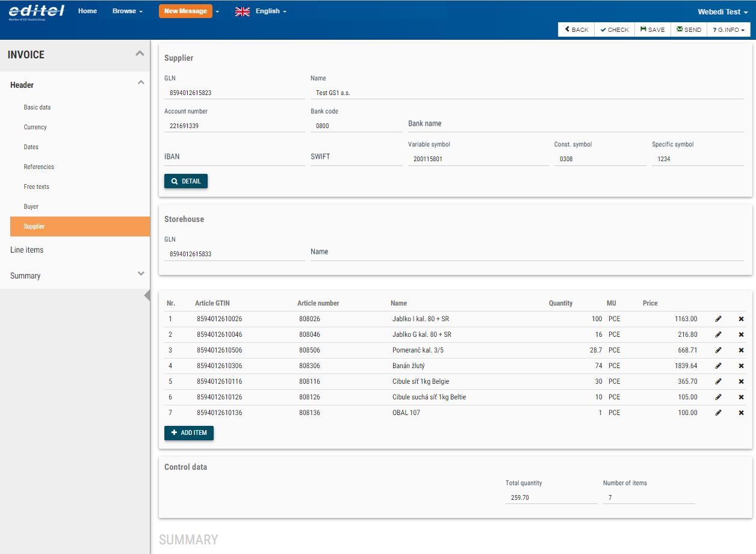Click the SWIFT field
Viewport: 756px width, 554px height.
tap(356, 157)
